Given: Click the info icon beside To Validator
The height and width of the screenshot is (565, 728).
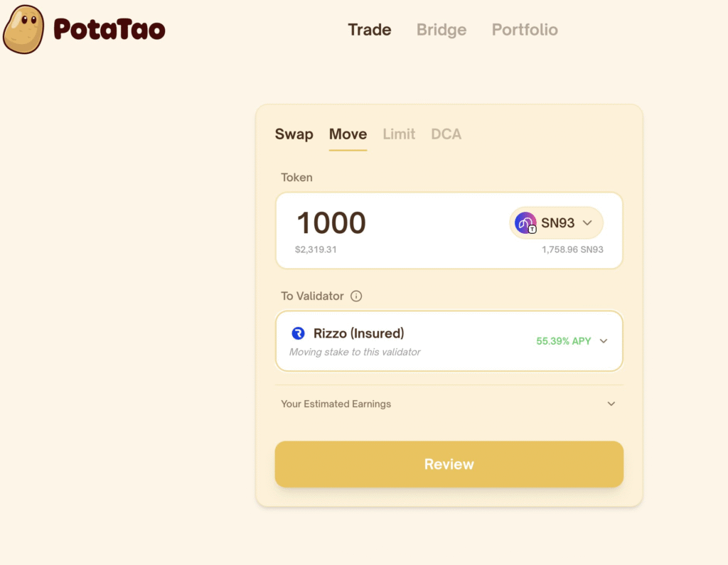Looking at the screenshot, I should tap(357, 296).
